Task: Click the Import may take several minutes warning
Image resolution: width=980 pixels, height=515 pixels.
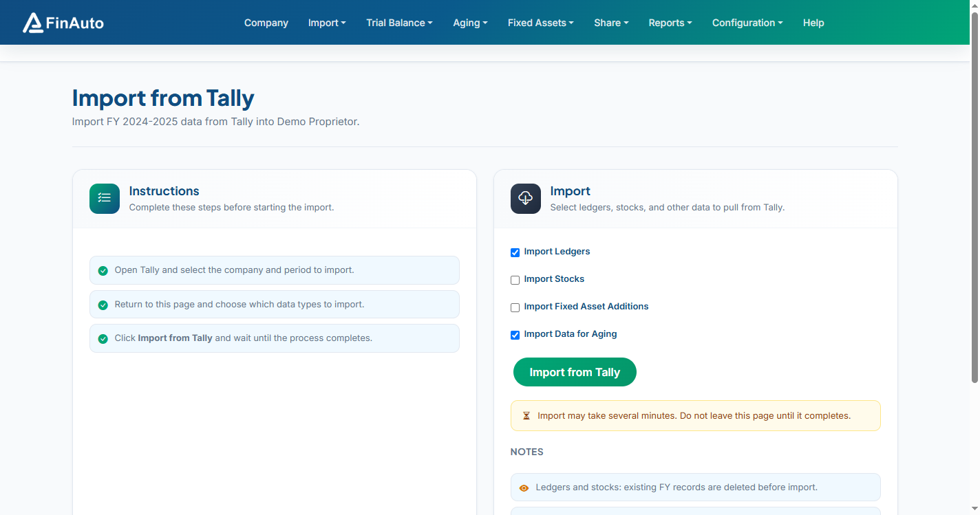Action: click(694, 416)
